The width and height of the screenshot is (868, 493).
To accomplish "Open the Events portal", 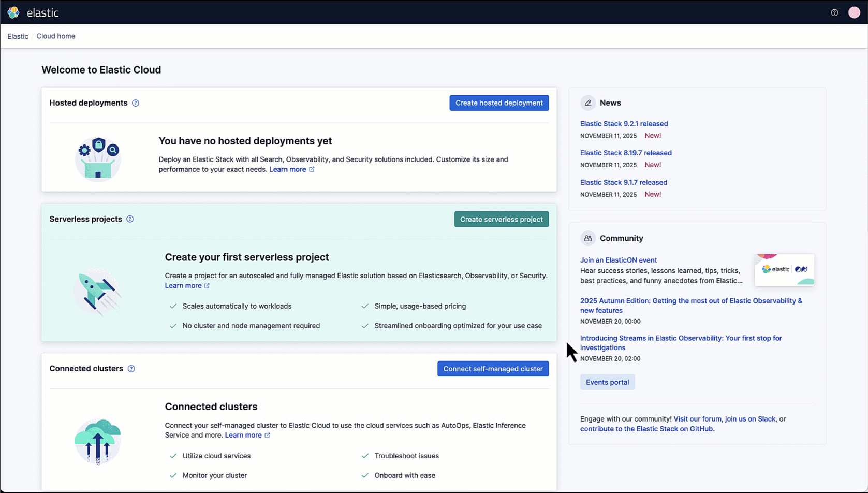I will tap(607, 382).
